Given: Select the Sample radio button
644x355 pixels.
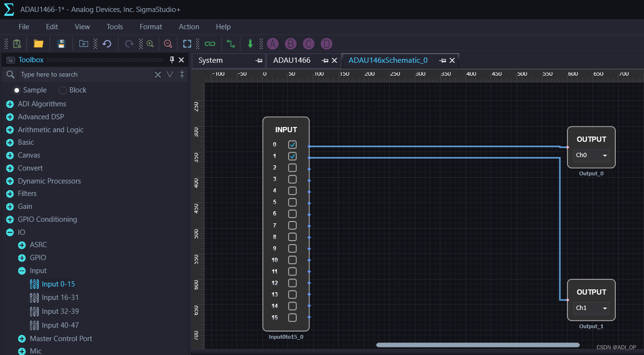Looking at the screenshot, I should [17, 90].
